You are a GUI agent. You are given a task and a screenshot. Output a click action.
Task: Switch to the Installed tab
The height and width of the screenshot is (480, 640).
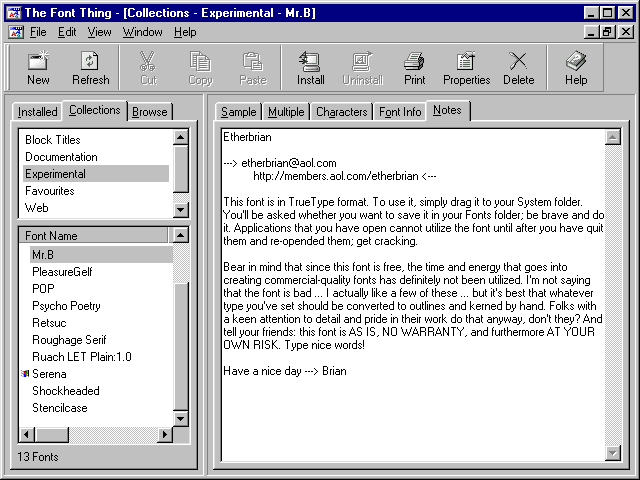point(37,112)
